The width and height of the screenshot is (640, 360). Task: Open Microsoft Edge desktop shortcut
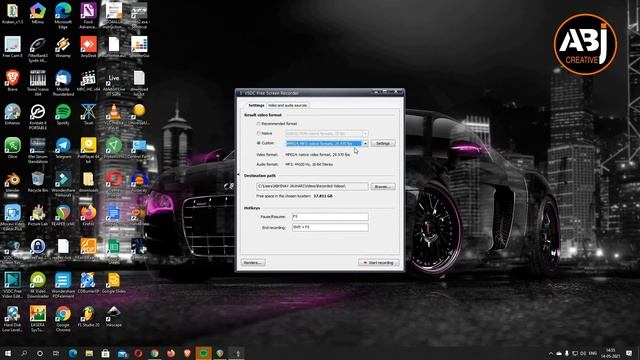pos(63,16)
